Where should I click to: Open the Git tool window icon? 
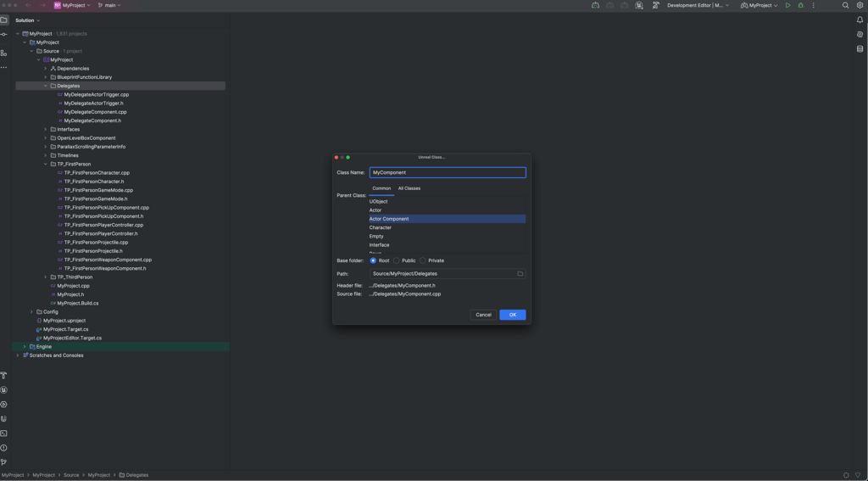4,462
